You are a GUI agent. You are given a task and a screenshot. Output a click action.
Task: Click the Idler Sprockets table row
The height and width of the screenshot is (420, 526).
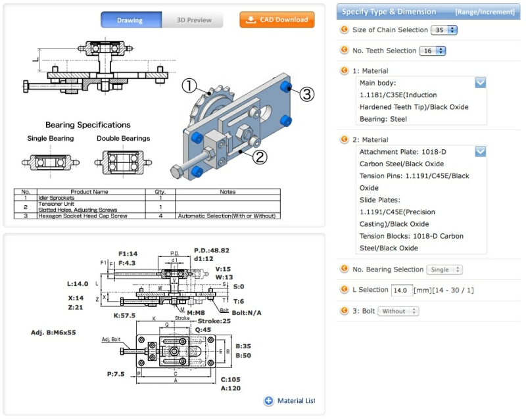(x=147, y=198)
